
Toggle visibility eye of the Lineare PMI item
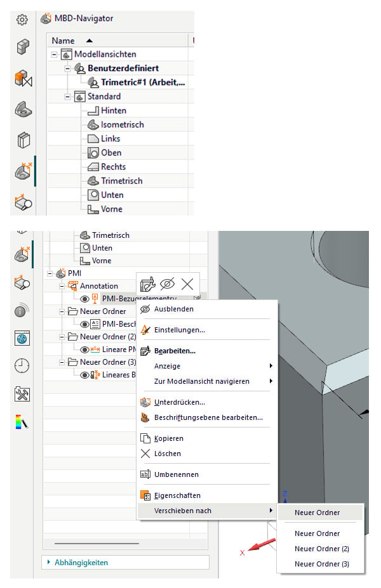pos(85,350)
